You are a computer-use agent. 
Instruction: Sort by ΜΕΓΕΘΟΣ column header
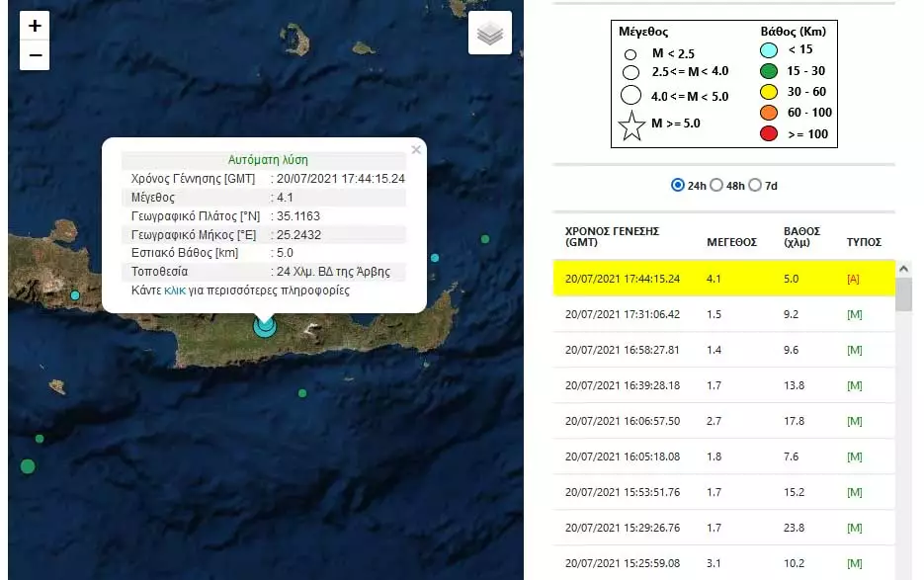731,242
